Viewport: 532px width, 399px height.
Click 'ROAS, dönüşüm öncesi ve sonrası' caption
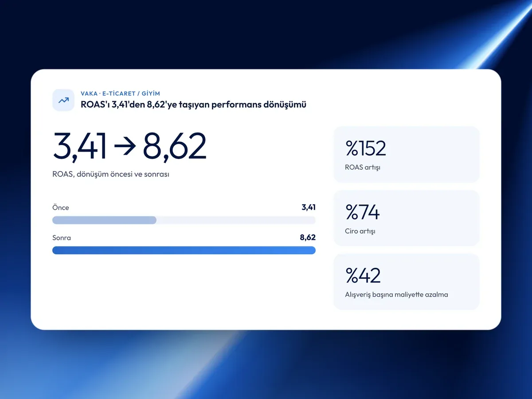[111, 174]
